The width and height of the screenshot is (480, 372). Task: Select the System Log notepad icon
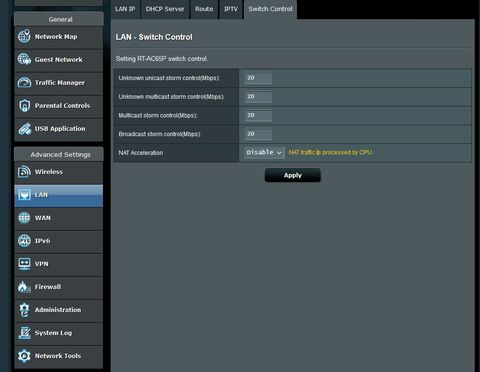24,333
